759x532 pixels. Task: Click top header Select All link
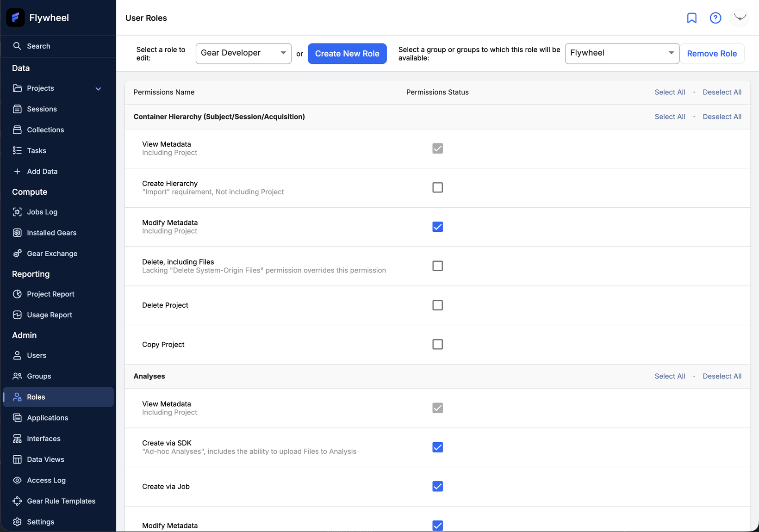coord(670,92)
